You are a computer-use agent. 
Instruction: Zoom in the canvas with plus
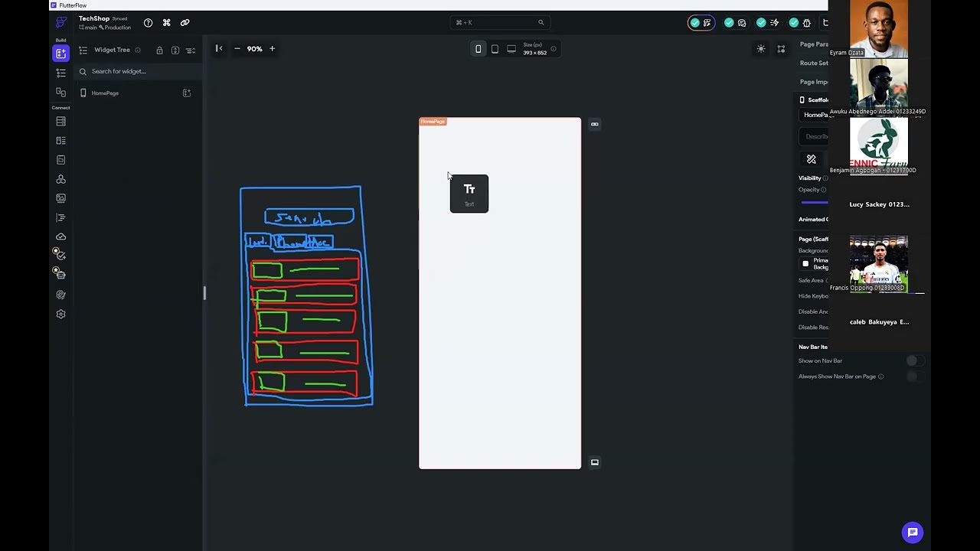(272, 49)
